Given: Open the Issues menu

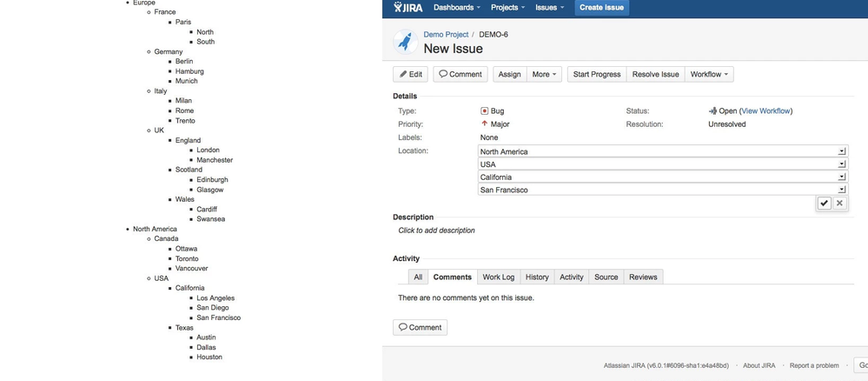Looking at the screenshot, I should [549, 7].
